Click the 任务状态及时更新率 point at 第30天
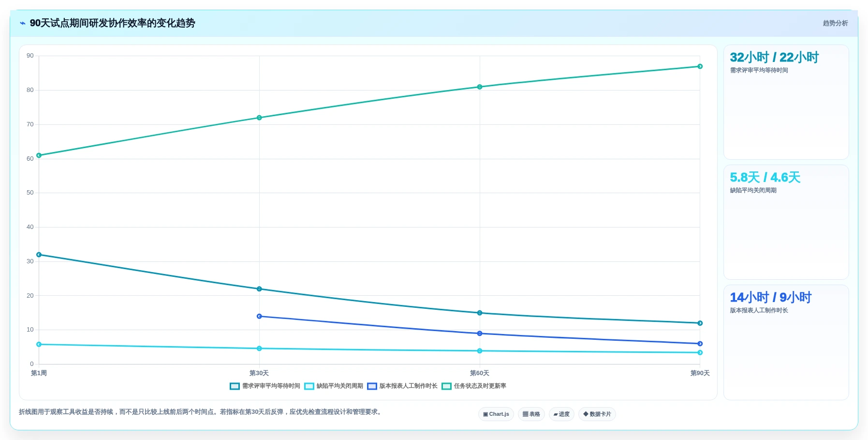 click(x=259, y=118)
